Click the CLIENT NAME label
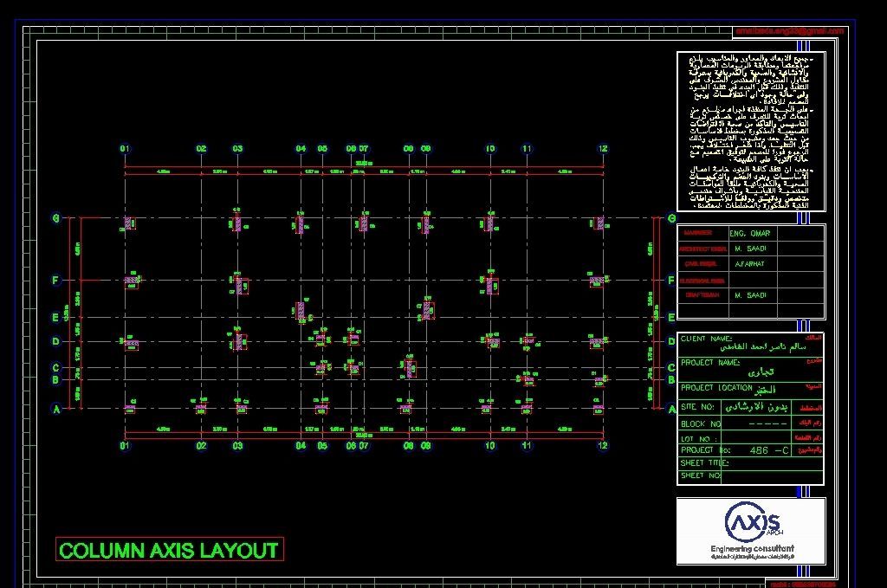 706,339
